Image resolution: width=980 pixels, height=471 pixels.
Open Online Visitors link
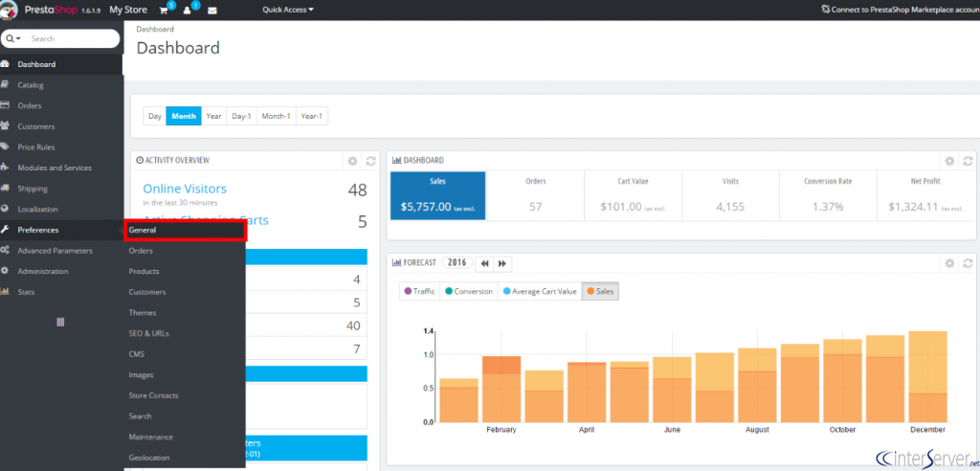click(x=185, y=189)
